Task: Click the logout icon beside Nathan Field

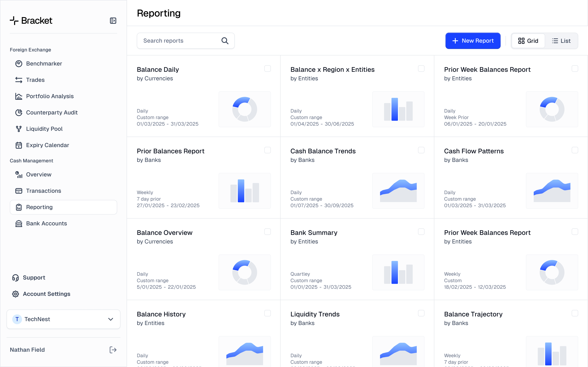Action: (x=113, y=350)
